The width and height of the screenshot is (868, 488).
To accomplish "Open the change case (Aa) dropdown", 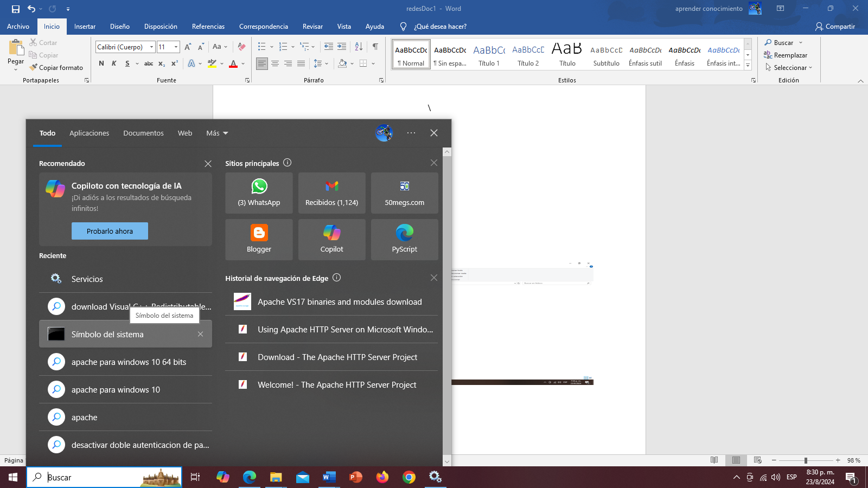I will [220, 47].
